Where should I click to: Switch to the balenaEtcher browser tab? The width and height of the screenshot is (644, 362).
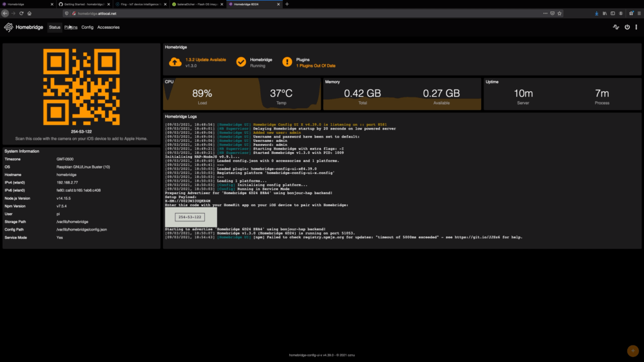[x=197, y=4]
